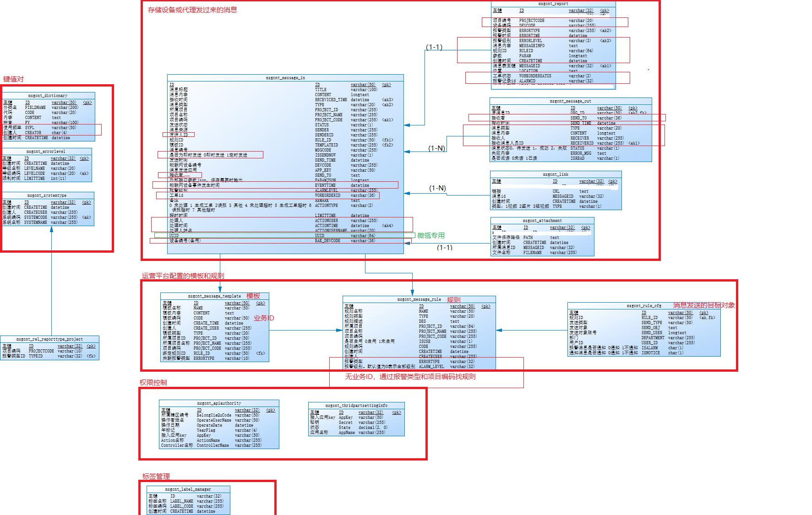Image resolution: width=812 pixels, height=515 pixels.
Task: Select the msgcnt_rel_reporttype_project table title
Action: (49, 339)
